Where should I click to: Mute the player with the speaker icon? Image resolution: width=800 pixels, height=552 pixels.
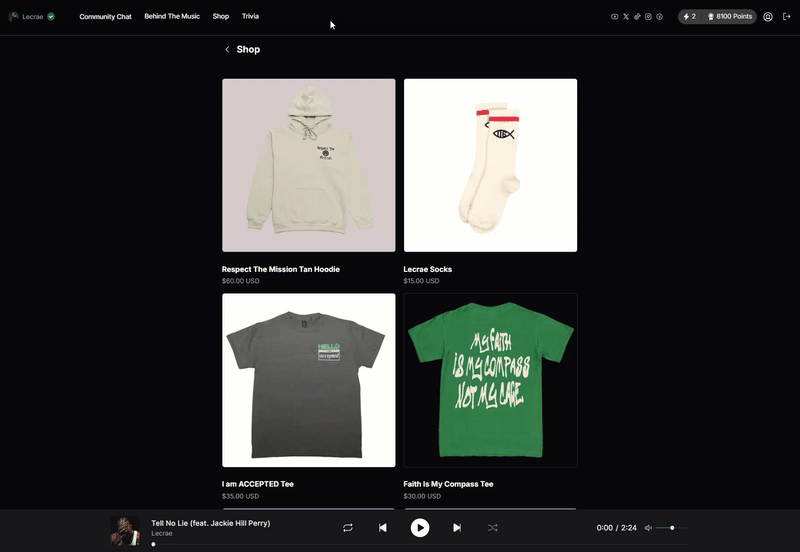[648, 528]
